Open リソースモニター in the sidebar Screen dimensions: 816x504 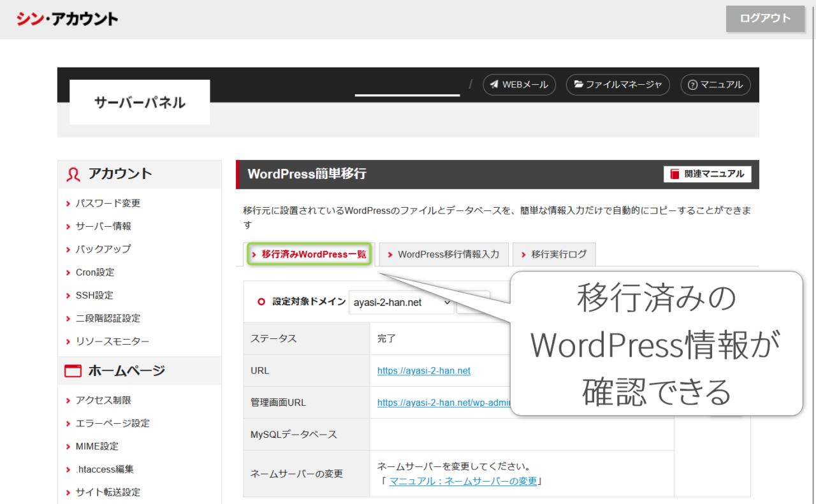[112, 342]
